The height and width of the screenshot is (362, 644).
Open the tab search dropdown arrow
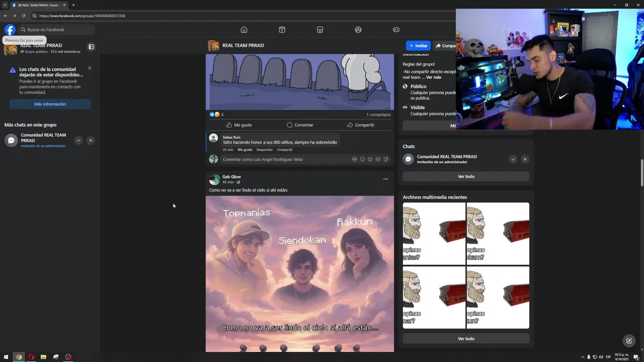point(5,5)
